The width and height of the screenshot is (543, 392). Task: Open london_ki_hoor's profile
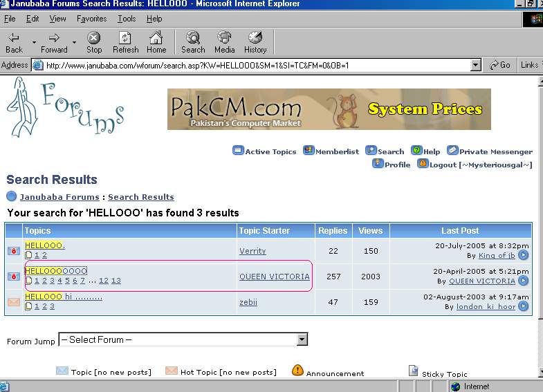coord(486,306)
